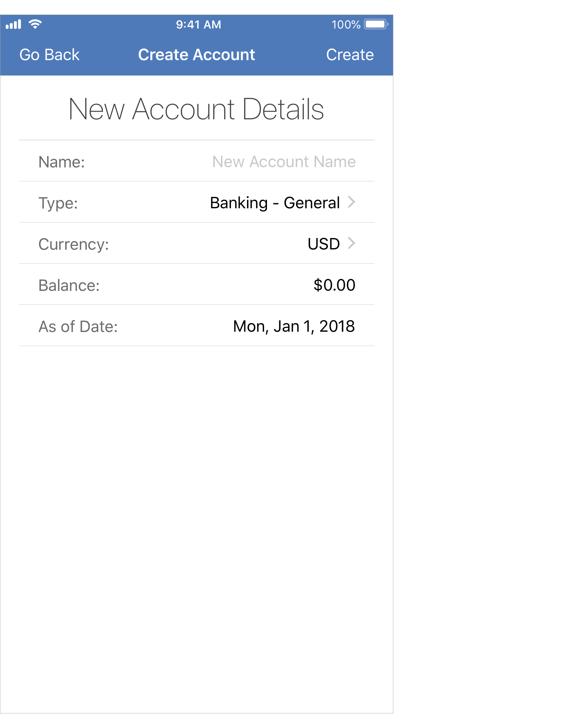Image resolution: width=570 pixels, height=728 pixels.
Task: Select the Type: row label
Action: coord(58,203)
